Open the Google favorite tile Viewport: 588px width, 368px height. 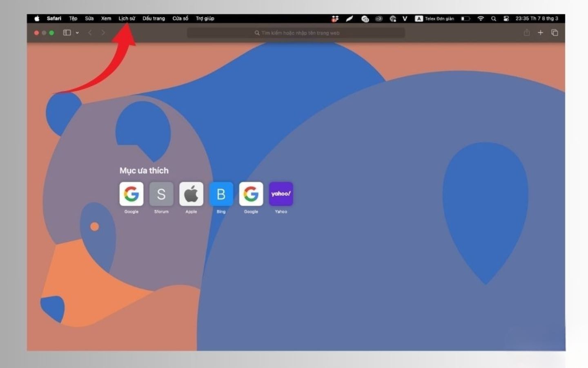click(131, 194)
